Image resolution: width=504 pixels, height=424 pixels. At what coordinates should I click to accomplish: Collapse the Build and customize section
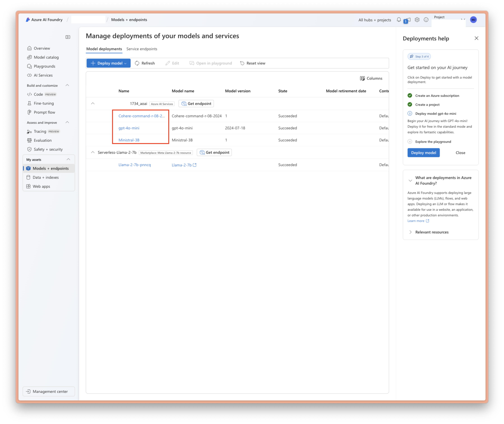pos(67,85)
